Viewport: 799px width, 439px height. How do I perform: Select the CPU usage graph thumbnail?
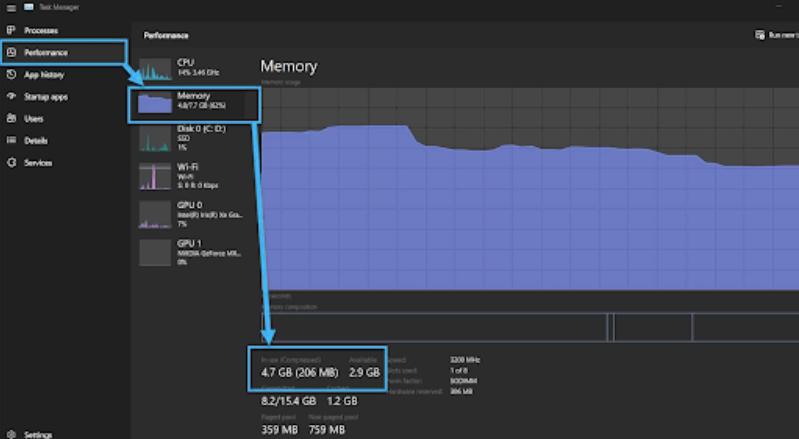[155, 69]
